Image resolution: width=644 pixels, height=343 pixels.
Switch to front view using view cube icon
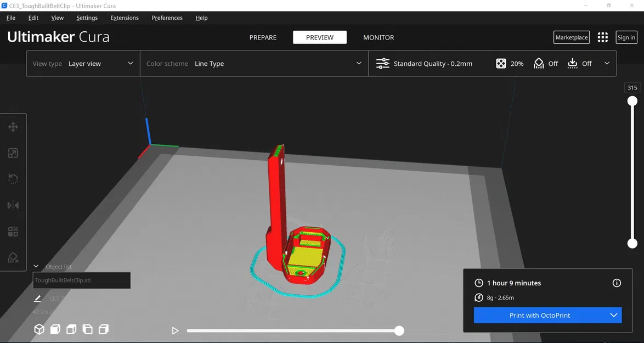coord(54,329)
